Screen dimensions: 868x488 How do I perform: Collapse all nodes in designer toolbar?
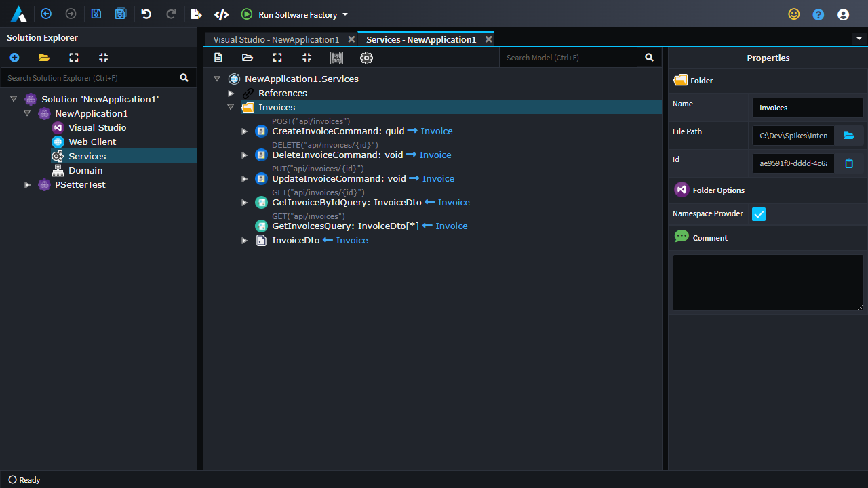pos(307,58)
